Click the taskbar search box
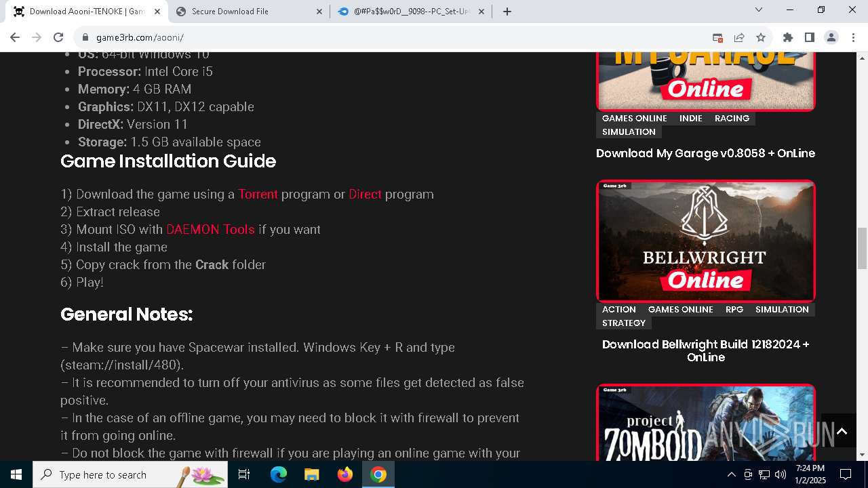868x488 pixels. coord(130,474)
